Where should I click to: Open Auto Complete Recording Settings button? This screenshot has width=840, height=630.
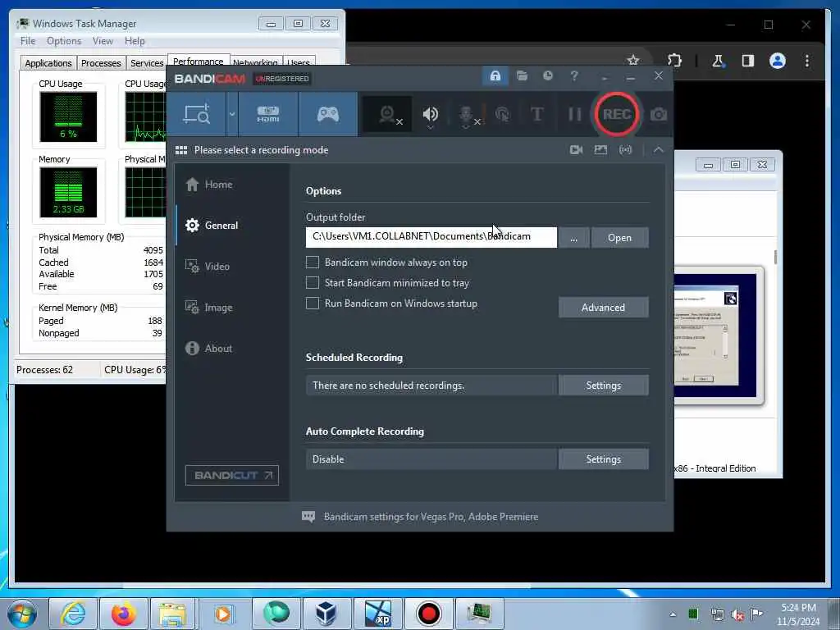point(603,459)
